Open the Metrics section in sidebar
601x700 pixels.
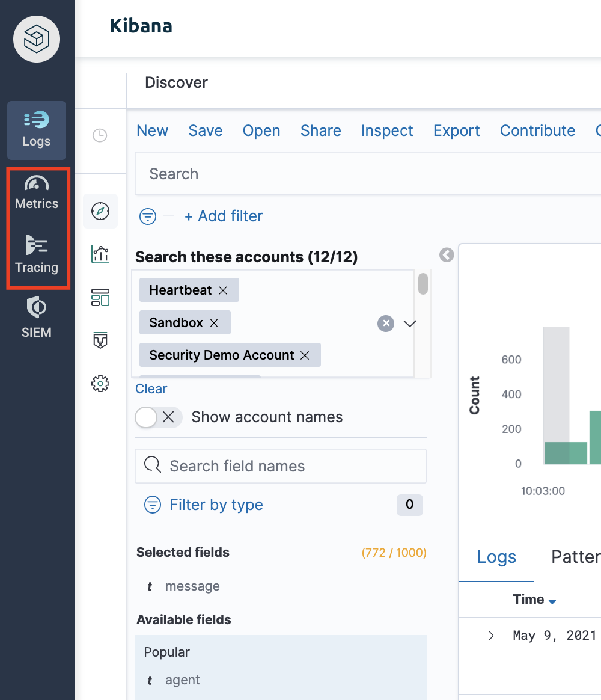pos(37,192)
